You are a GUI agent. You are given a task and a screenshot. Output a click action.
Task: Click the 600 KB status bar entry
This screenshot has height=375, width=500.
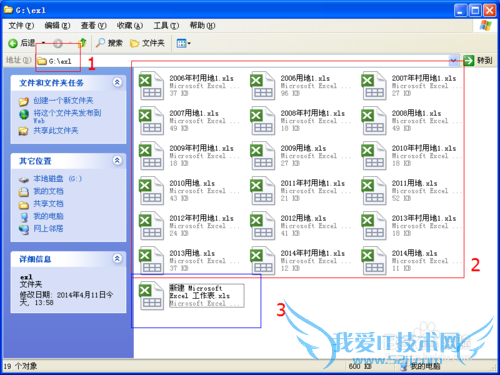tap(360, 366)
